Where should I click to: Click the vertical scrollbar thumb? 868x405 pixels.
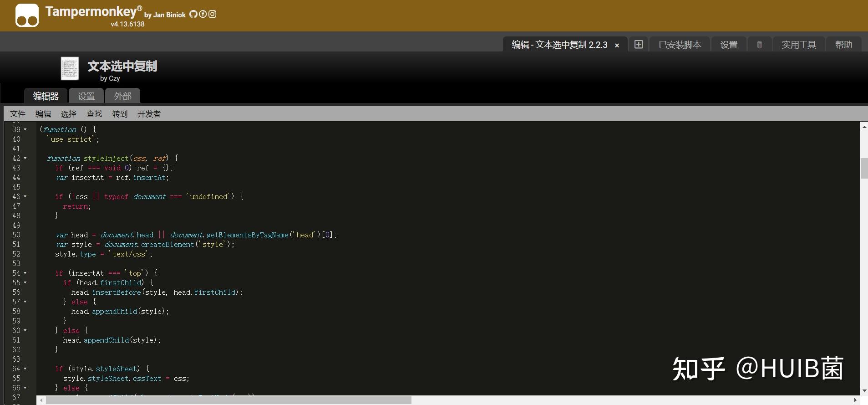point(864,168)
